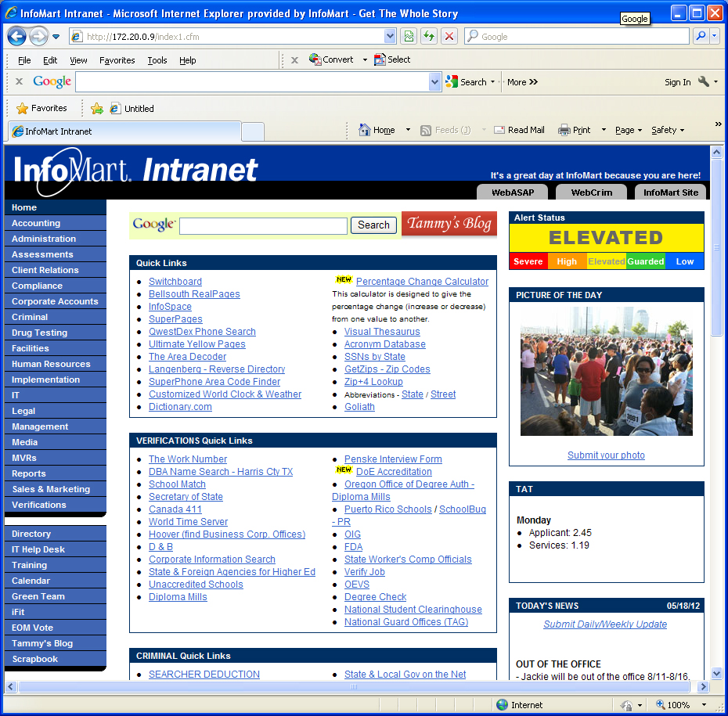Open the Edit menu
Viewport: 728px width, 716px height.
(49, 60)
